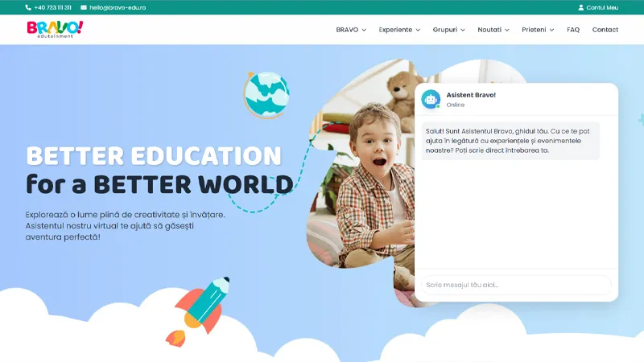Click the user icon beside Contul Meu
Screen dimensions: 644x362
580,7
